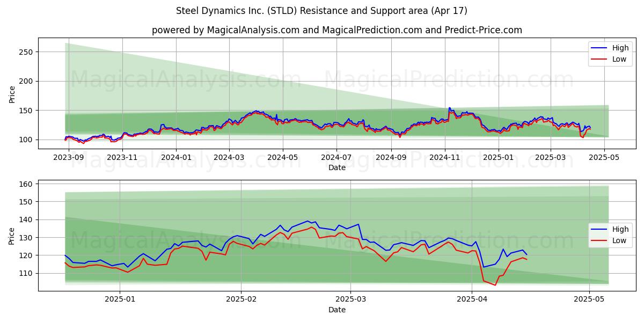The width and height of the screenshot is (644, 322).
Task: Click the bottom chart x-axis label '2025-04'
Action: point(472,299)
